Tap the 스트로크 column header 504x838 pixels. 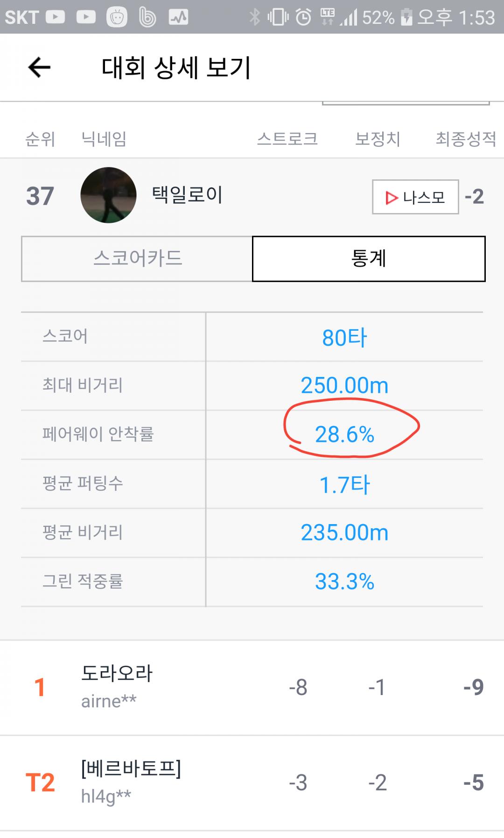pos(287,139)
